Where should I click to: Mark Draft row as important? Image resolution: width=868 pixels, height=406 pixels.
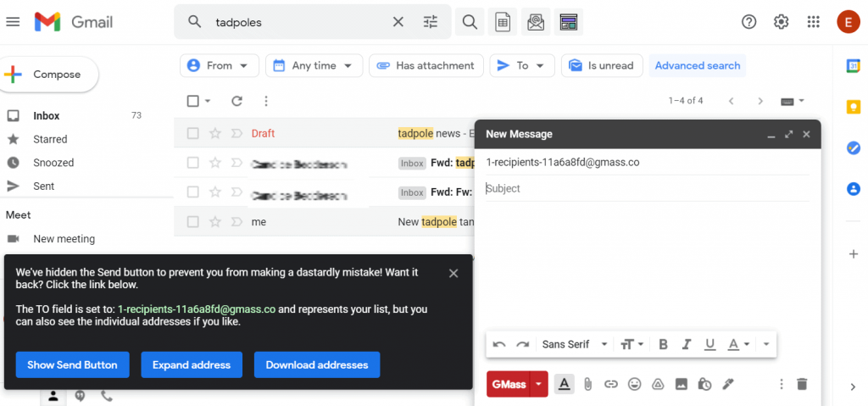click(236, 133)
